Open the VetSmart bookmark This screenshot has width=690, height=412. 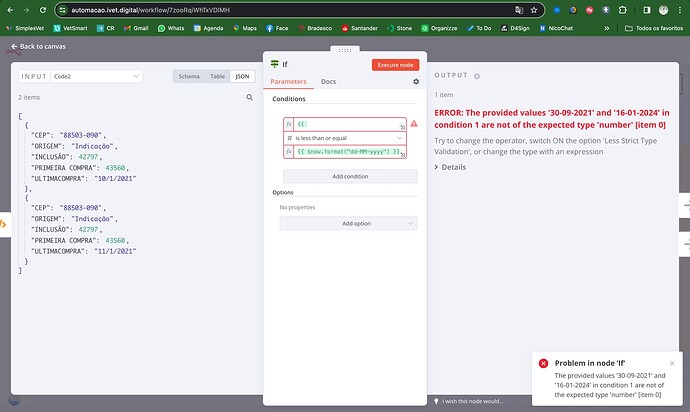70,28
